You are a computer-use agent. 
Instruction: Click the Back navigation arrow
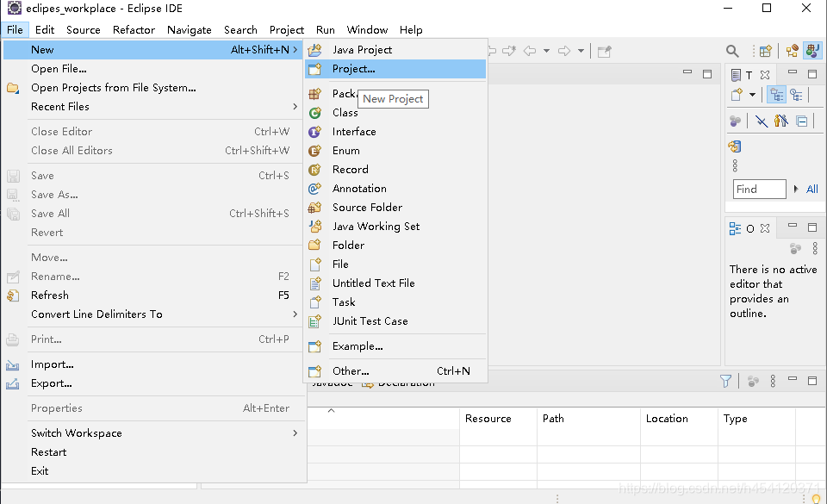coord(530,51)
